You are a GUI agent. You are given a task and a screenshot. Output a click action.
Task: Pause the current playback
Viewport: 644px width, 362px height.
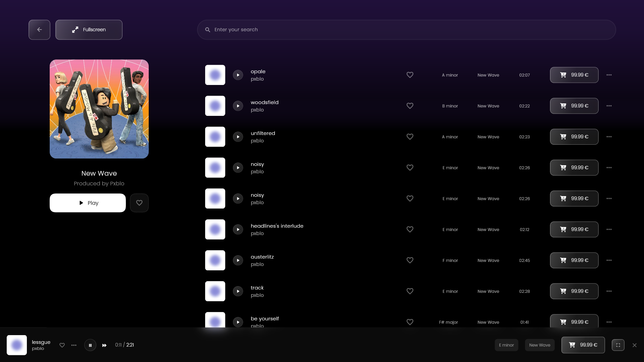[90, 345]
